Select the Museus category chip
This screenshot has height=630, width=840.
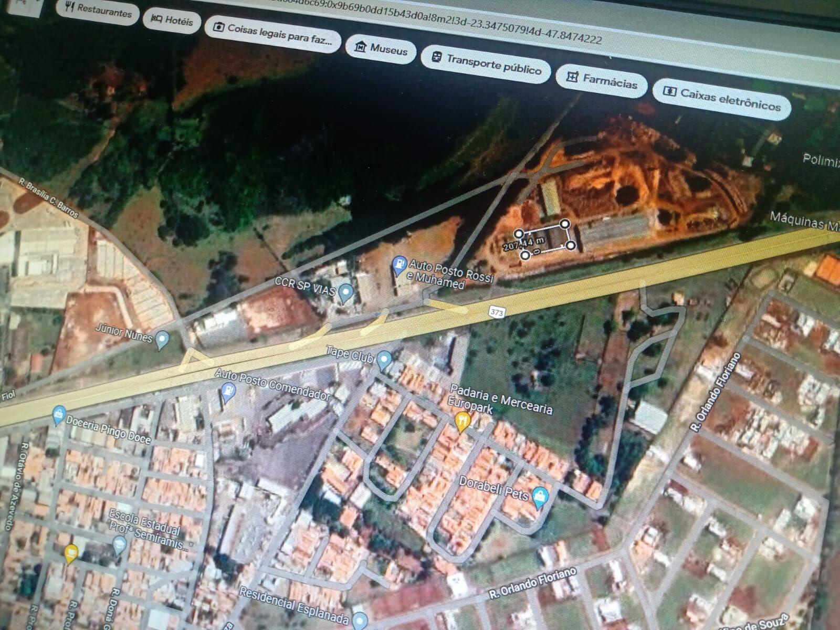click(x=381, y=49)
